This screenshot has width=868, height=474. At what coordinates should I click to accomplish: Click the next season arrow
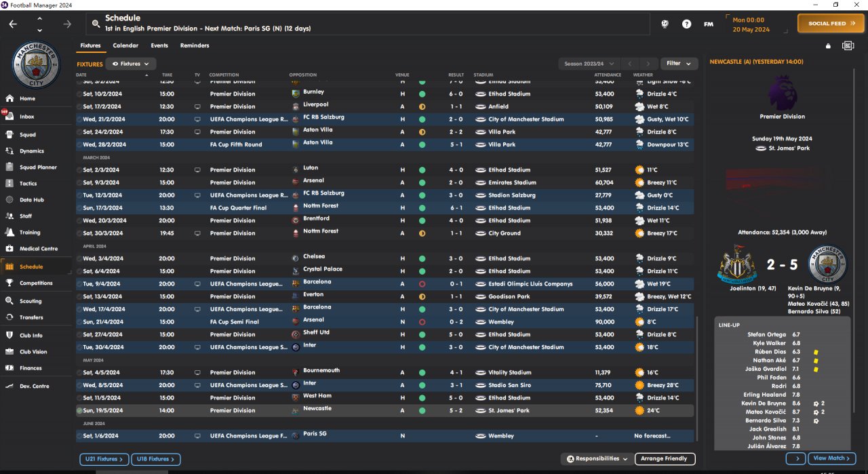point(649,64)
